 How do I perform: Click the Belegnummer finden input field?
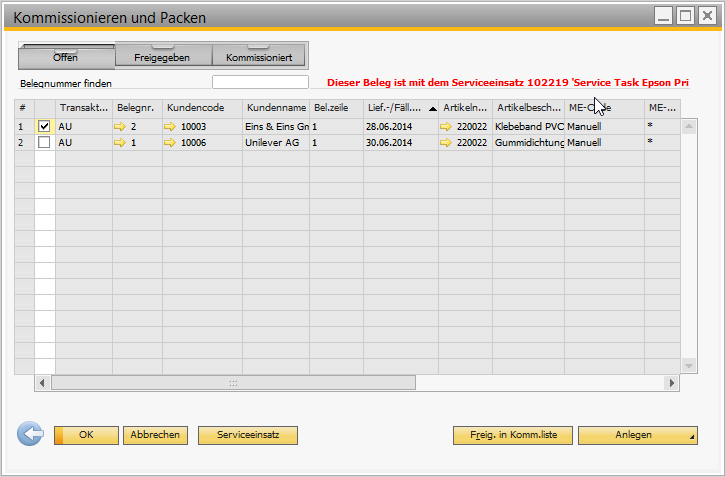260,83
